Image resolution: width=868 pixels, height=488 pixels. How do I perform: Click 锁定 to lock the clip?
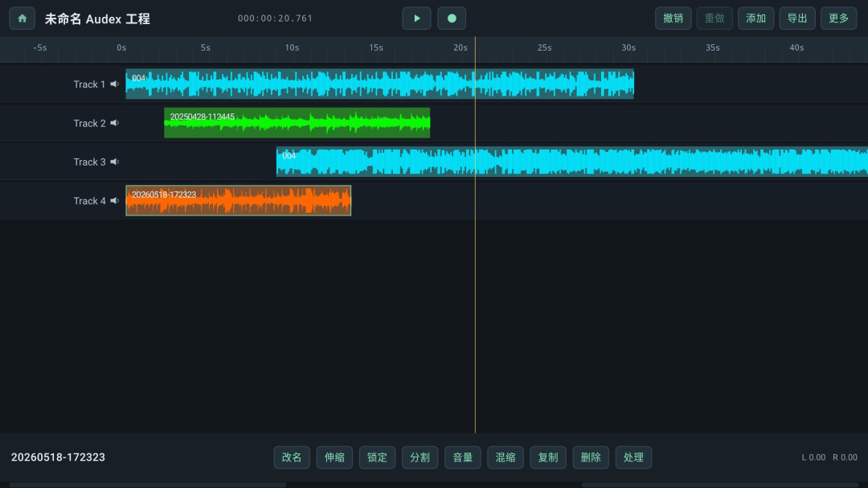point(377,457)
